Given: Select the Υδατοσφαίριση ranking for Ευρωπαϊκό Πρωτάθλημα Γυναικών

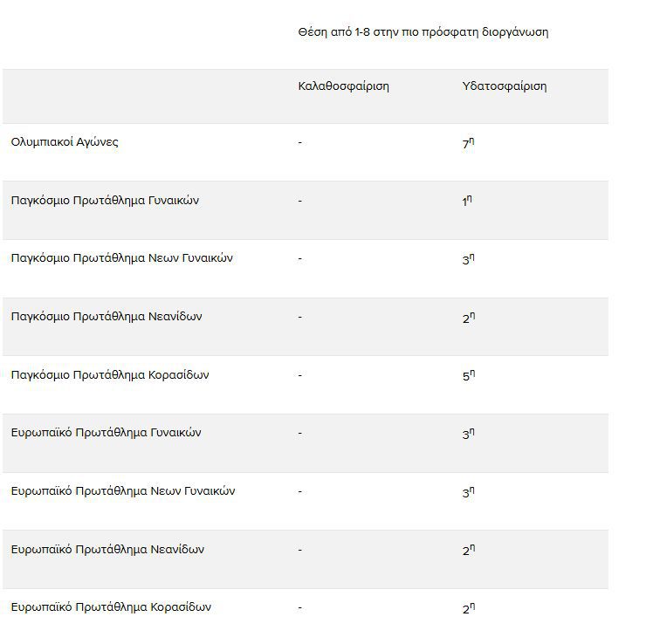Looking at the screenshot, I should click(x=468, y=434).
